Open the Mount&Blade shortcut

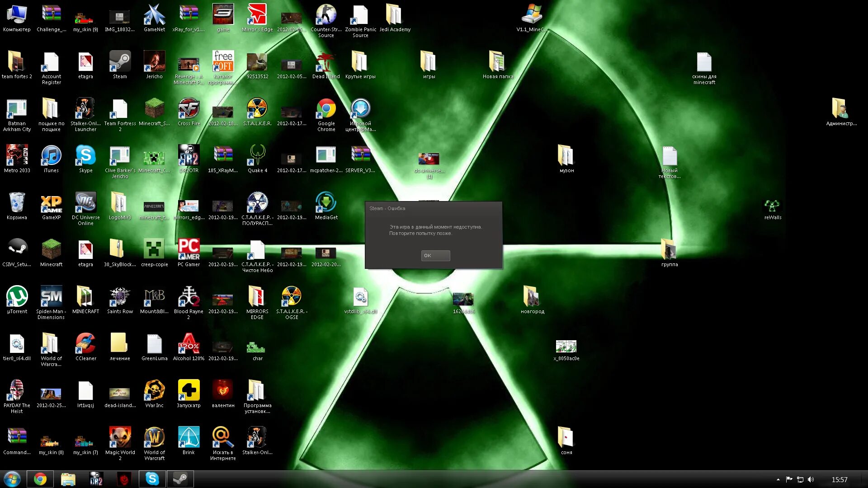pyautogui.click(x=154, y=296)
